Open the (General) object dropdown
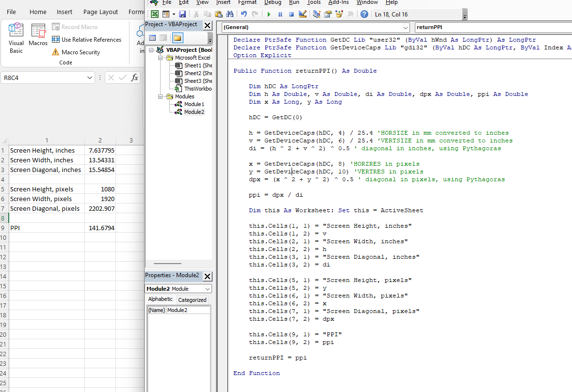Screen dimensions: 572x392 (x=315, y=27)
